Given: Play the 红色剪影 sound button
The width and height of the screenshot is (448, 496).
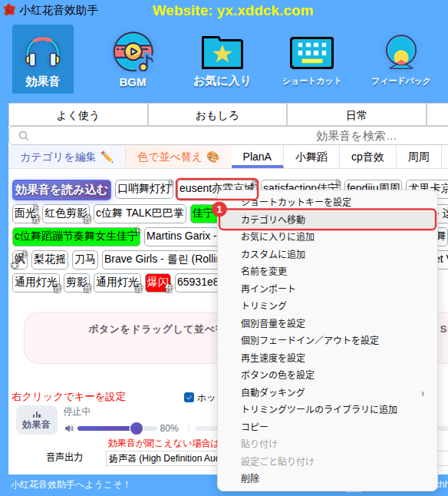Looking at the screenshot, I should click(66, 213).
